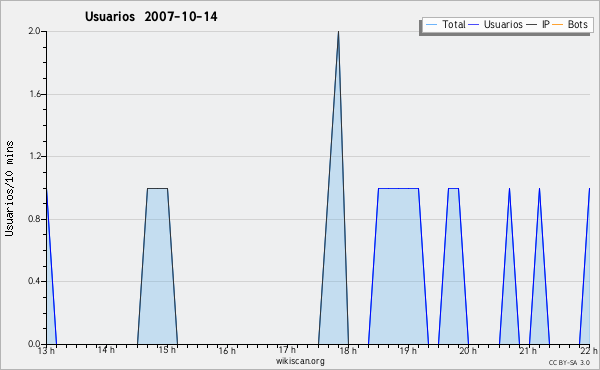Click the plateau top near 15 h
The height and width of the screenshot is (370, 600).
[157, 188]
